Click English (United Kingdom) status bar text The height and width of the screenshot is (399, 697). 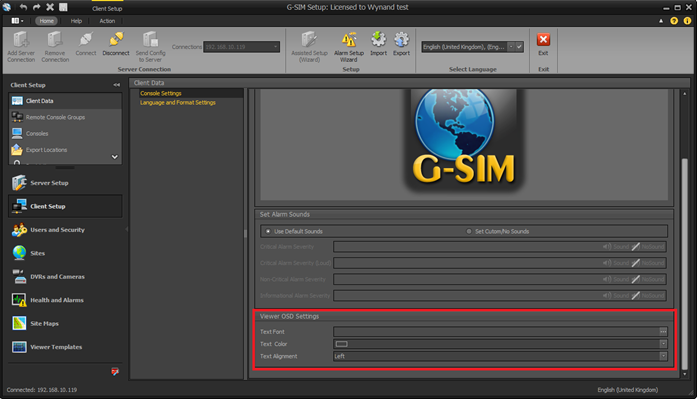click(627, 390)
